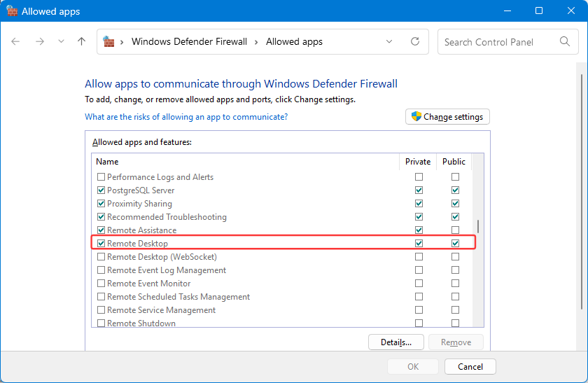The width and height of the screenshot is (588, 383).
Task: Select Allowed apps breadcrumb item
Action: 294,42
